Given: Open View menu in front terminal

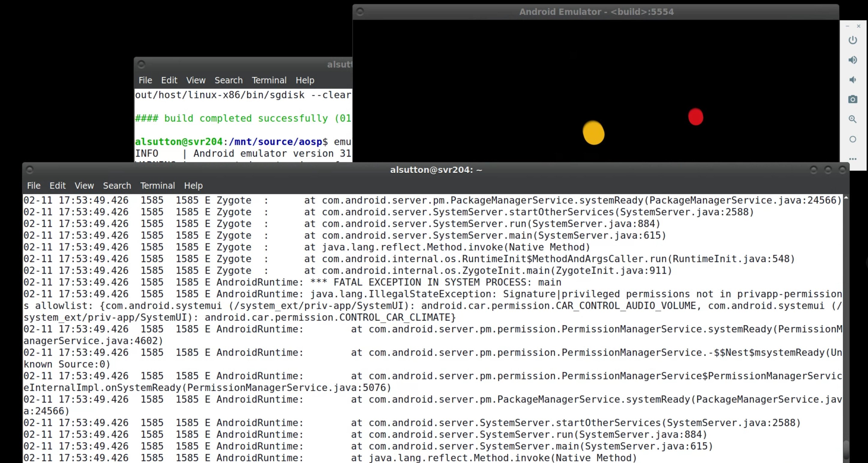Looking at the screenshot, I should click(84, 186).
